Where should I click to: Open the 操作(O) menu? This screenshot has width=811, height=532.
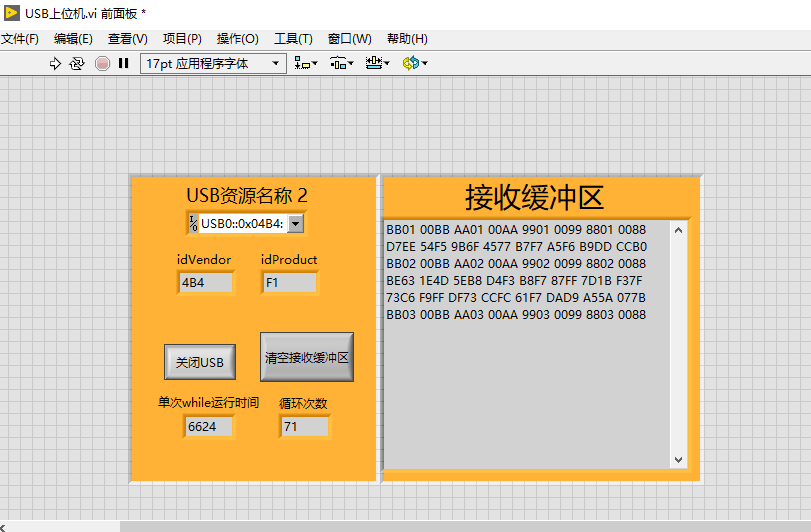[x=237, y=39]
